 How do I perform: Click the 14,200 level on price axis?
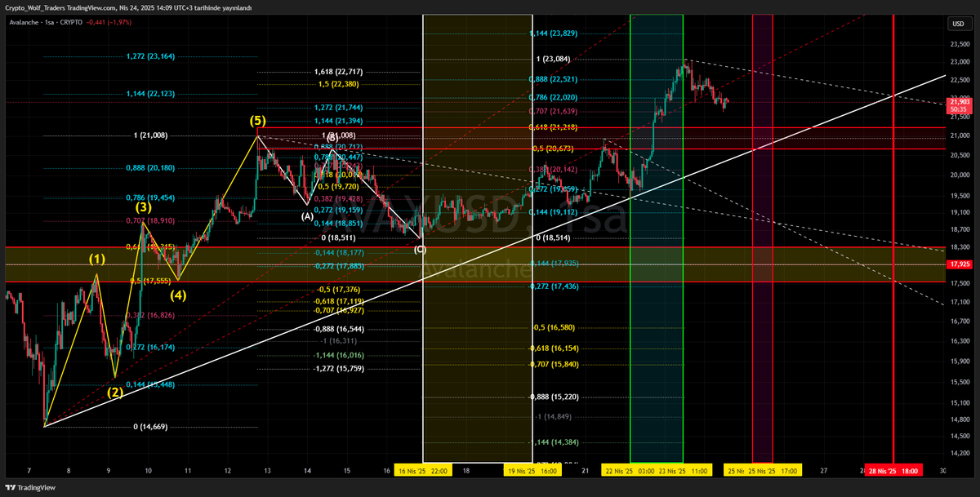coord(960,451)
